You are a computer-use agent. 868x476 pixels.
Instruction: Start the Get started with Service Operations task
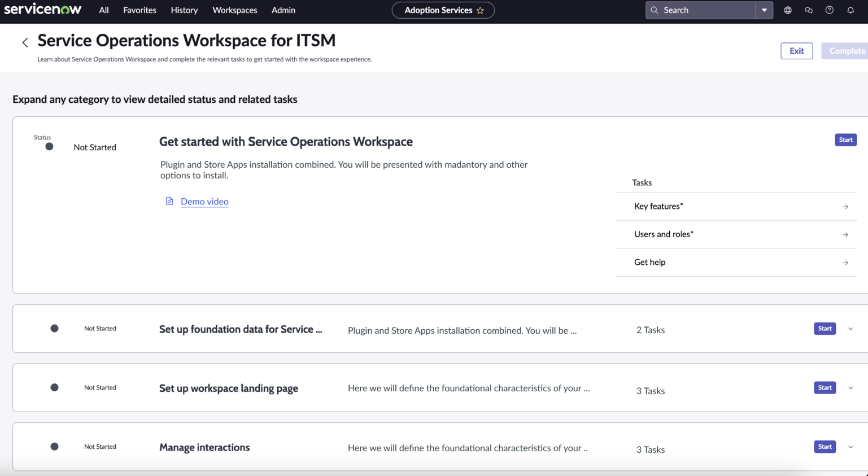pos(845,140)
